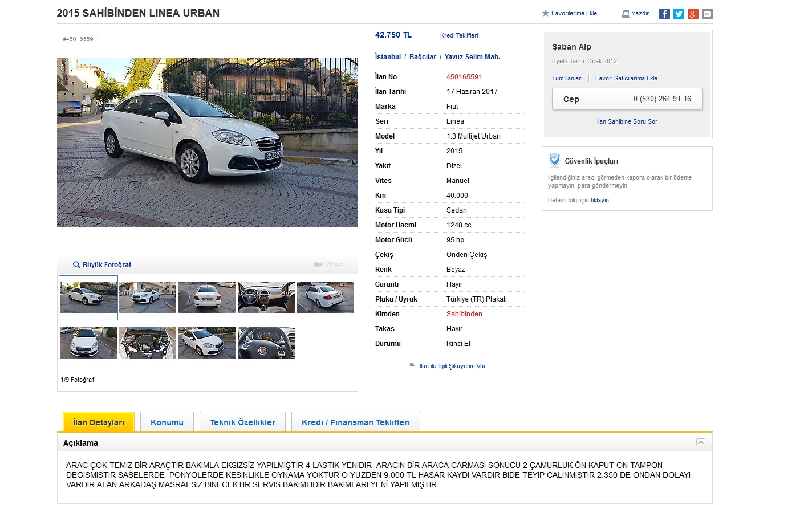This screenshot has height=505, width=812.
Task: Select third thumbnail rear view
Action: (x=207, y=297)
